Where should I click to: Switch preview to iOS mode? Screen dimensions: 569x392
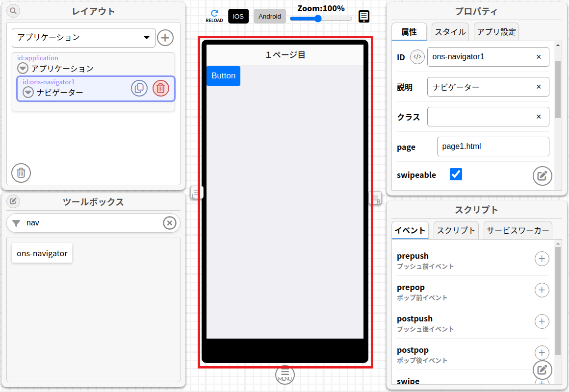point(238,16)
